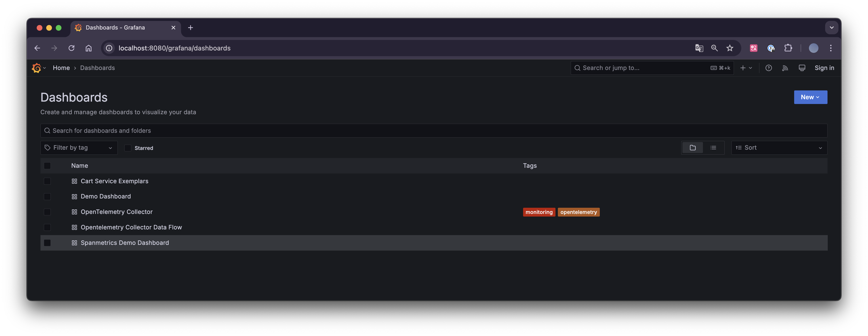Expand the Sort dropdown
Screen dimensions: 868x336
tap(779, 148)
